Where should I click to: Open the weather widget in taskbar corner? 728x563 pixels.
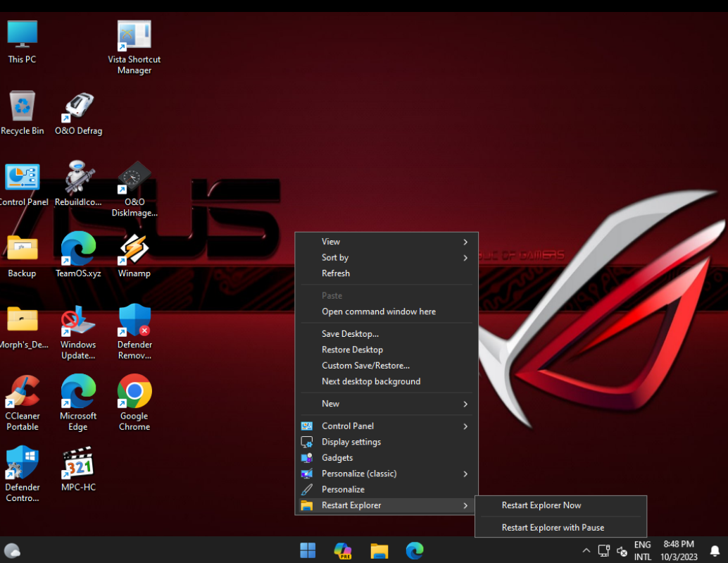tap(12, 550)
